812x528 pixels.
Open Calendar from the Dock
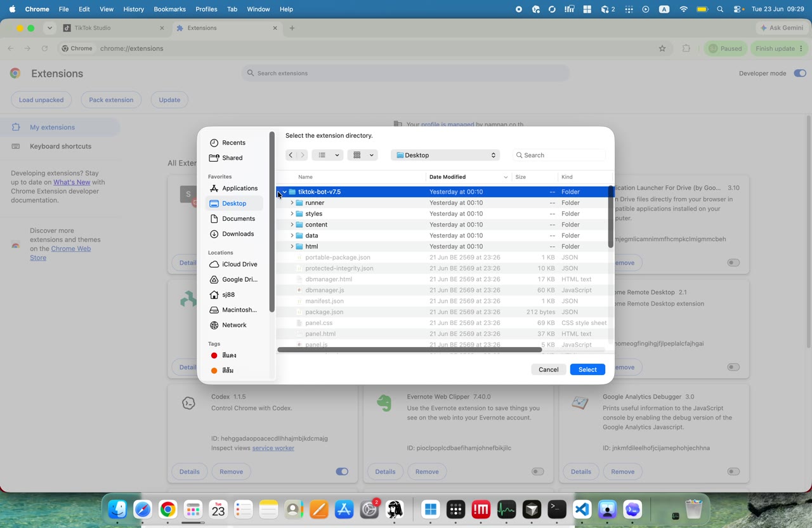click(218, 509)
